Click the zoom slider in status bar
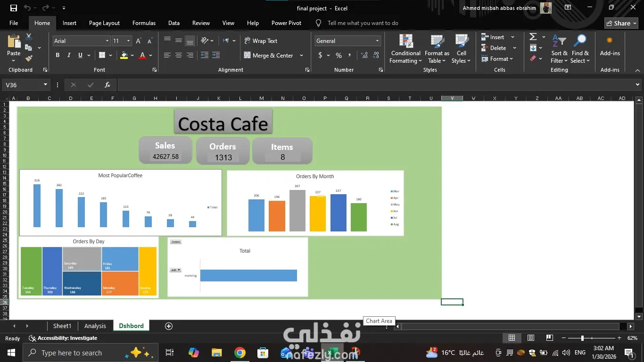The height and width of the screenshot is (362, 644). click(x=582, y=338)
